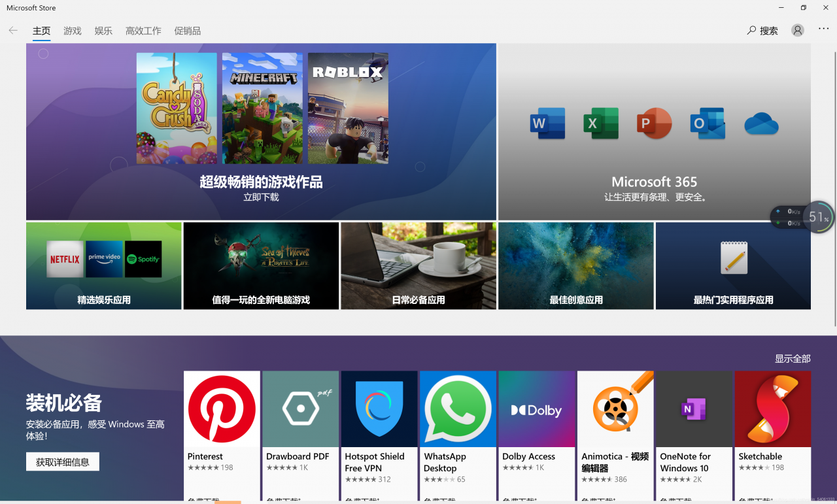
Task: Click the OneNote for Windows 10 name
Action: [685, 462]
